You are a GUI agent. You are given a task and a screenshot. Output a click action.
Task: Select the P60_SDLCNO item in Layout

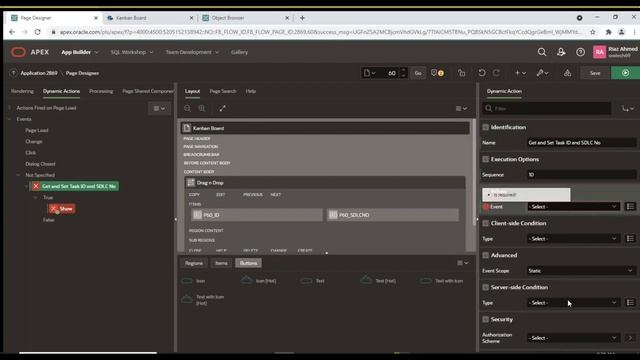392,215
